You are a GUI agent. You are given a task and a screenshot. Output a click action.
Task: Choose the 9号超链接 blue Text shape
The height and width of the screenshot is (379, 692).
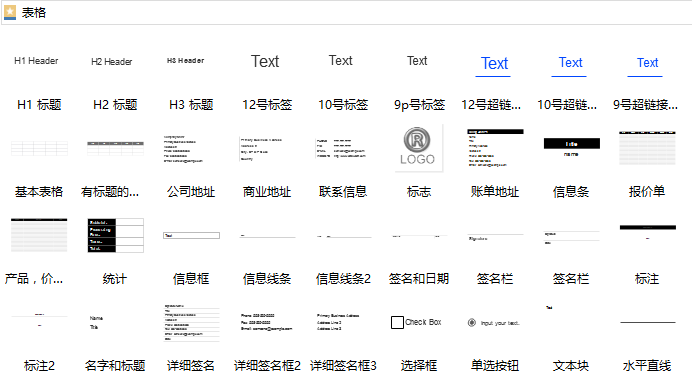[646, 64]
